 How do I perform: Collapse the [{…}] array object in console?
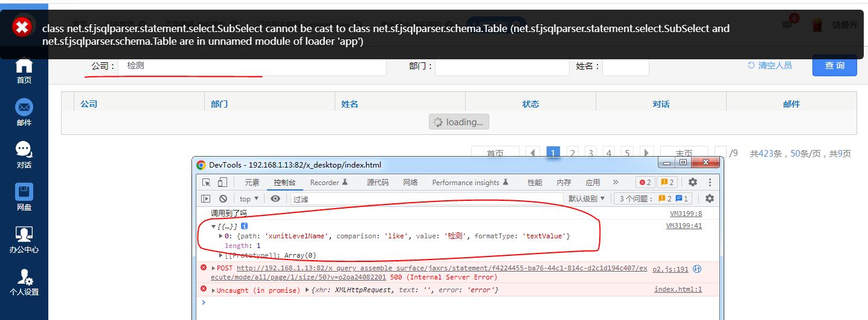coord(213,226)
